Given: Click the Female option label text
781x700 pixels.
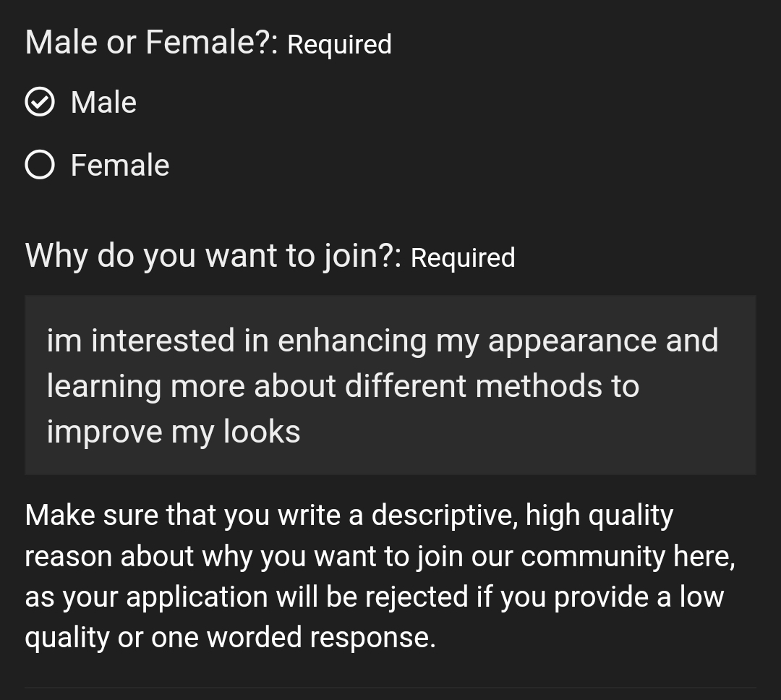Looking at the screenshot, I should pos(119,165).
